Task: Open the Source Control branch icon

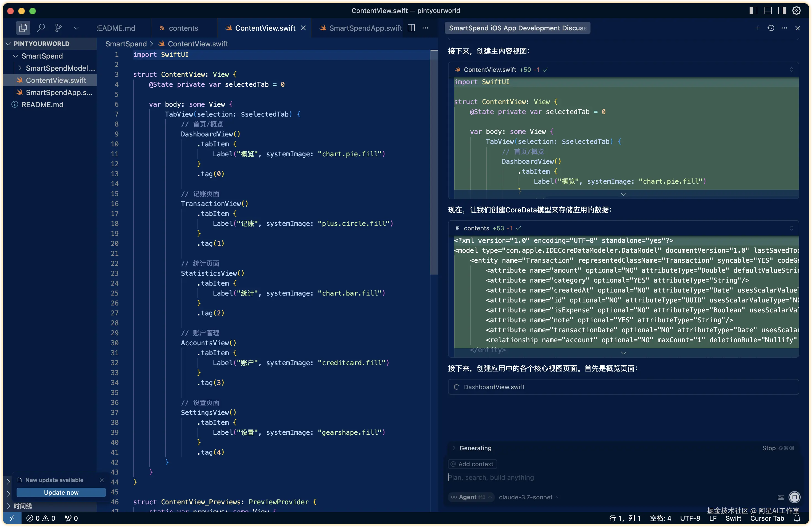Action: click(x=58, y=28)
